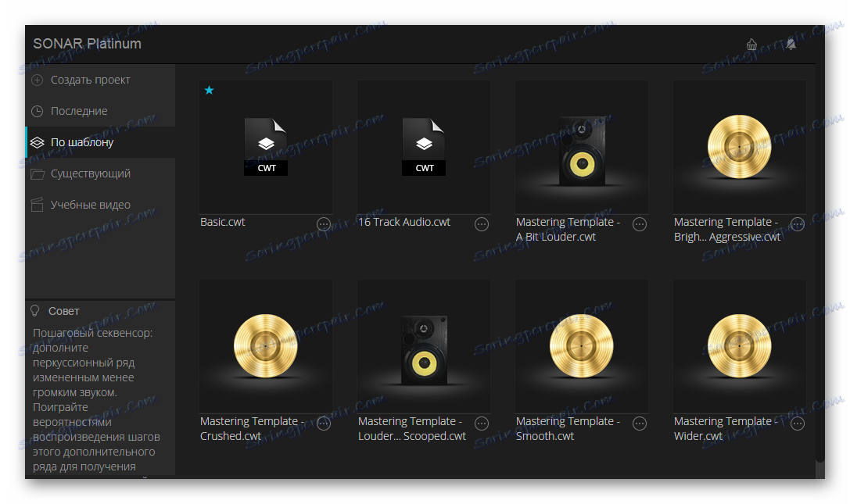This screenshot has height=504, width=850.
Task: Expand more options for 16 Track Audio.cwt
Action: pos(482,224)
